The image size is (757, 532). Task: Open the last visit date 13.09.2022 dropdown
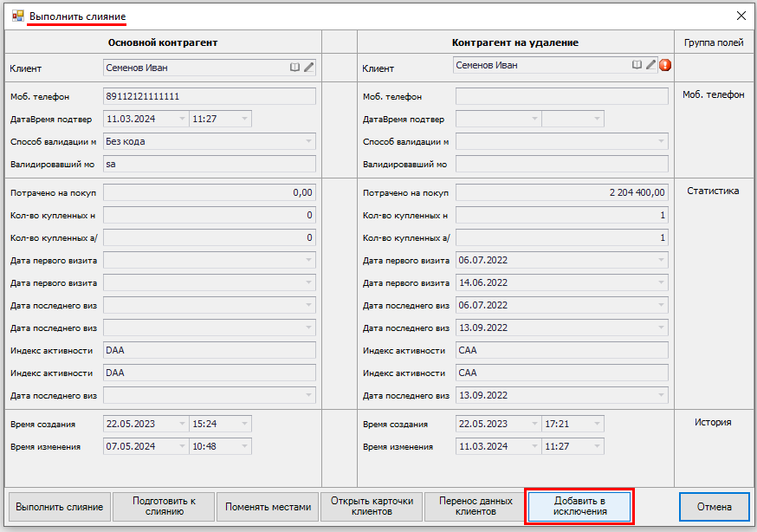coord(661,328)
